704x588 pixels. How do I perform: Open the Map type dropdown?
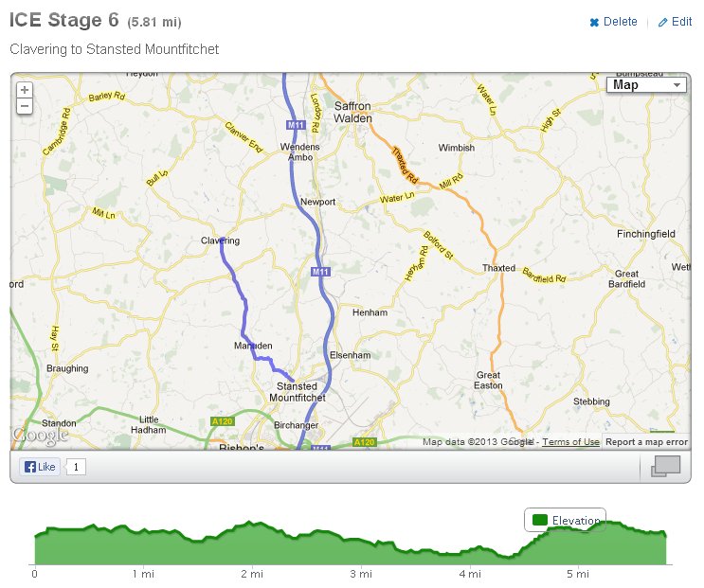coord(647,85)
